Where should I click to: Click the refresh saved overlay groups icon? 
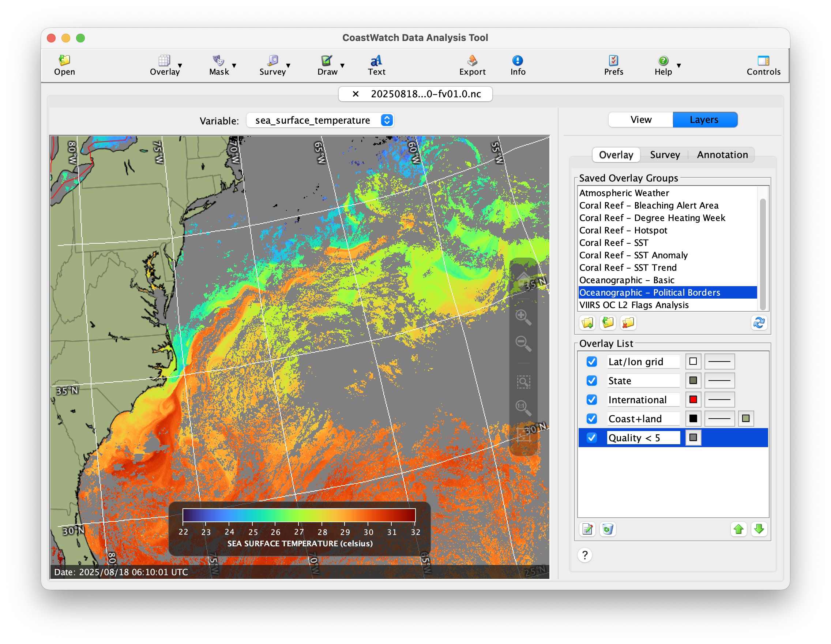coord(759,323)
